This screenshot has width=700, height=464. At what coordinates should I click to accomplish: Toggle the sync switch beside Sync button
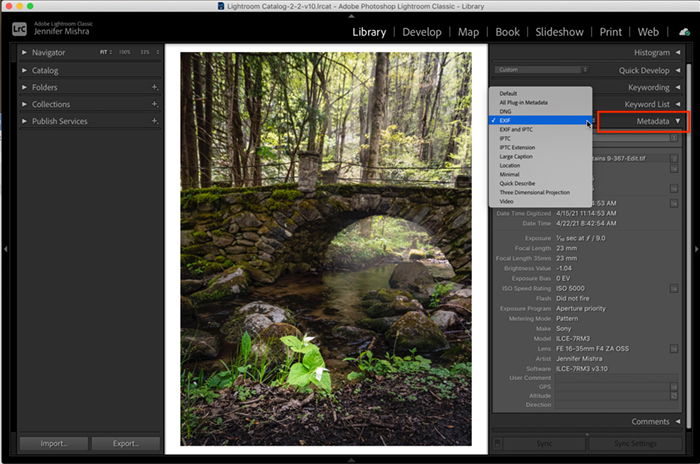tap(497, 443)
